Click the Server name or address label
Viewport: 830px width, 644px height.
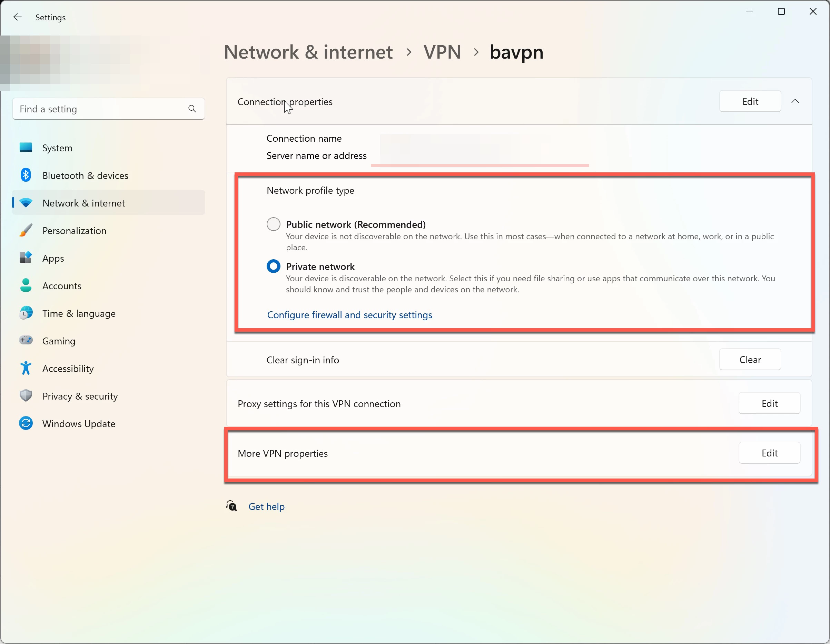[317, 156]
